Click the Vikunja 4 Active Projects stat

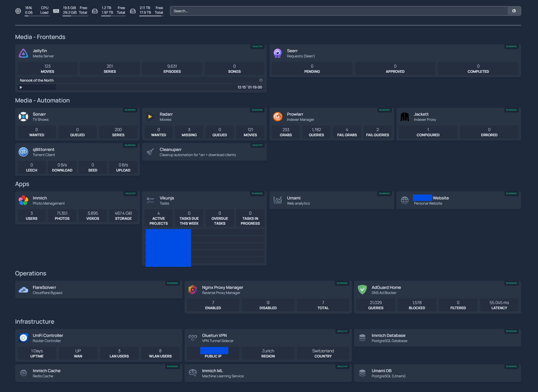[159, 218]
